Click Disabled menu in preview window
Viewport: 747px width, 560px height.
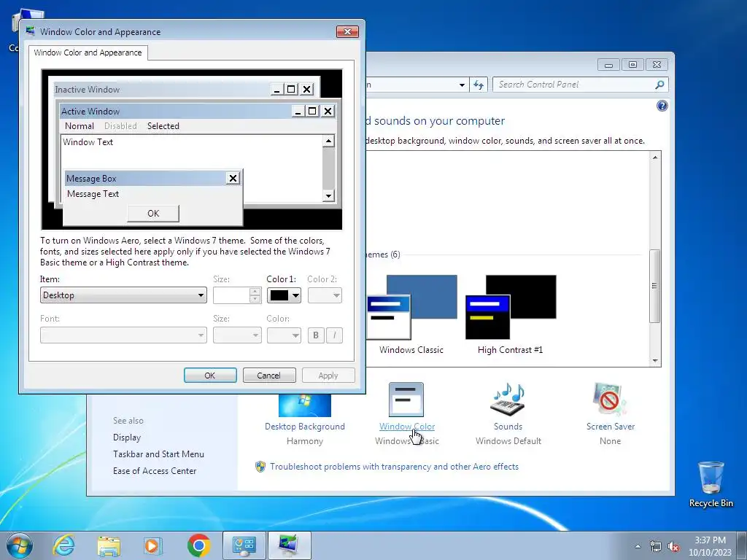[120, 125]
